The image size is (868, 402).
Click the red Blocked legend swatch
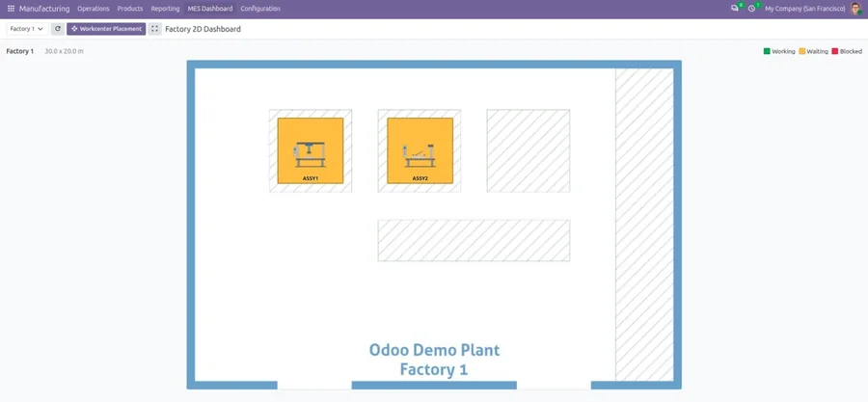[835, 51]
